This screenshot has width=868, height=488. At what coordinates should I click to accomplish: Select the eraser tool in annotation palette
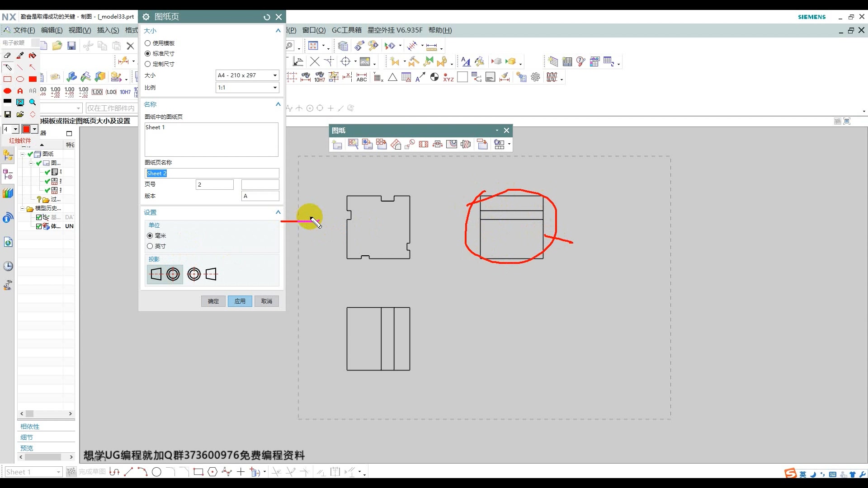click(7, 55)
